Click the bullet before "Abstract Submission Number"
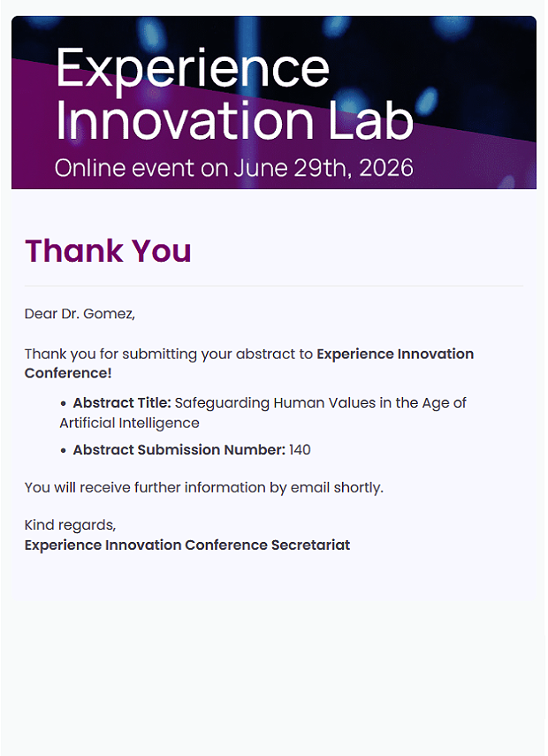This screenshot has width=548, height=756. (64, 450)
